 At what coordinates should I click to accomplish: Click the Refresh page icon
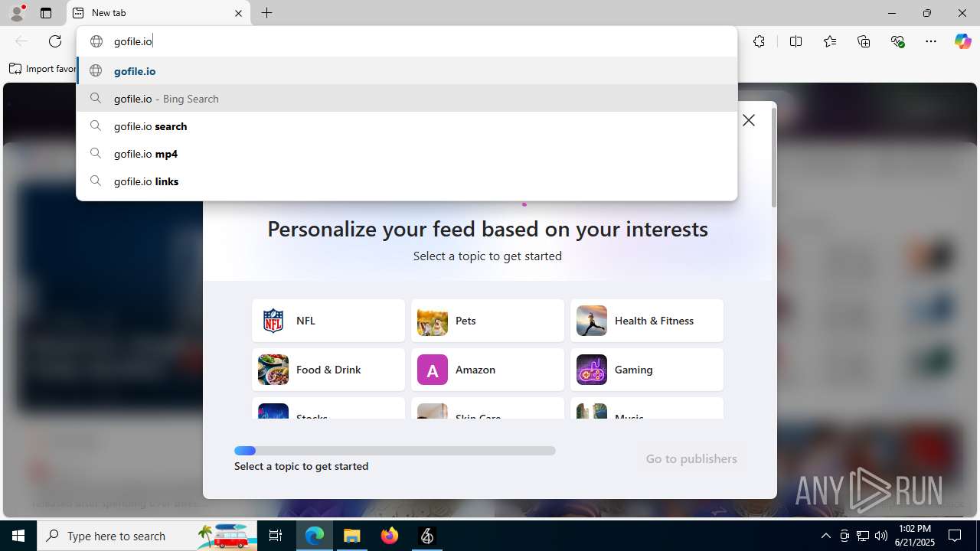click(55, 41)
